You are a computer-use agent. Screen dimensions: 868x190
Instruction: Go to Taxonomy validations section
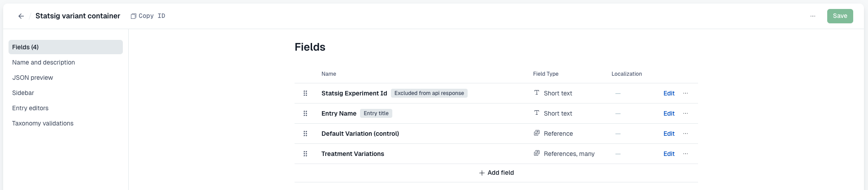pyautogui.click(x=43, y=123)
